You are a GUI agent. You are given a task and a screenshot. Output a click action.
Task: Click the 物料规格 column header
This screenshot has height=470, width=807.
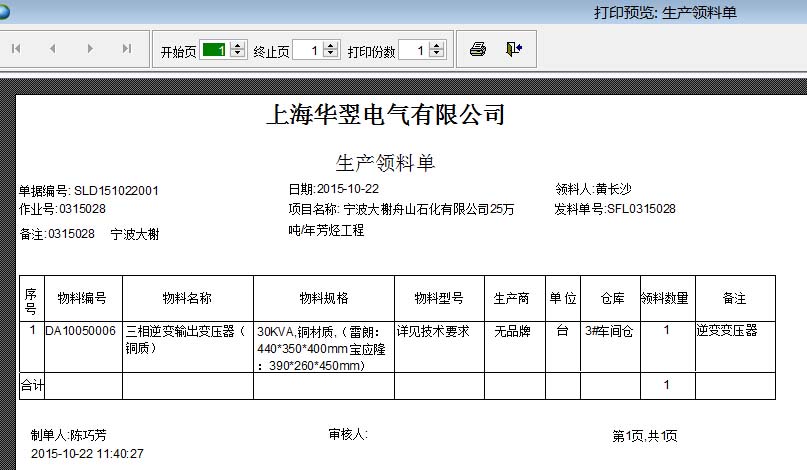coord(324,298)
